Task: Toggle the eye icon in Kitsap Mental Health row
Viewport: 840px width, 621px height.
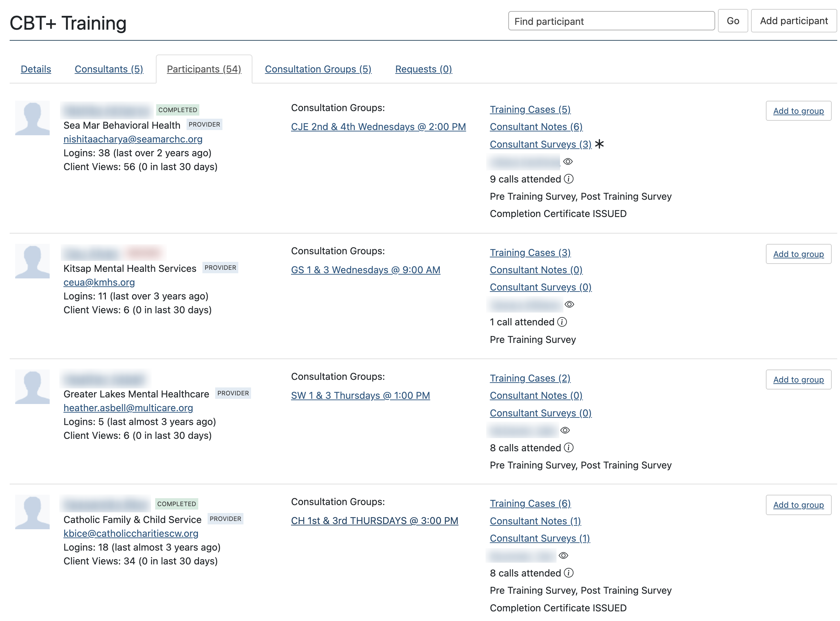Action: [569, 305]
